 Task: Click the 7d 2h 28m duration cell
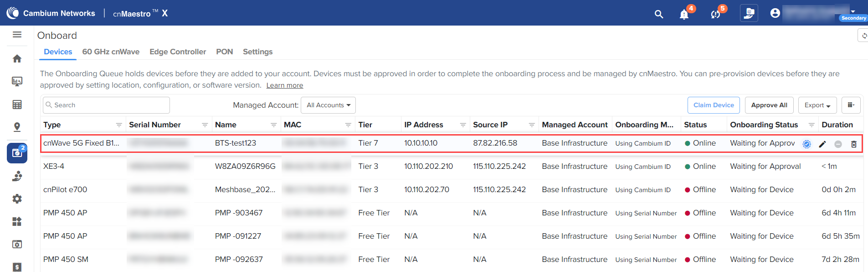pos(841,260)
